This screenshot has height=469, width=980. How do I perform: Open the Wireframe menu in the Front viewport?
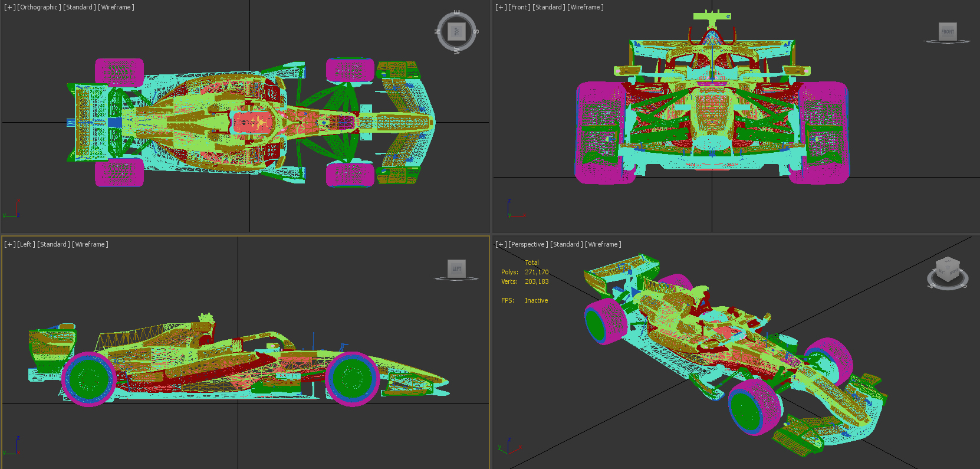pos(586,7)
